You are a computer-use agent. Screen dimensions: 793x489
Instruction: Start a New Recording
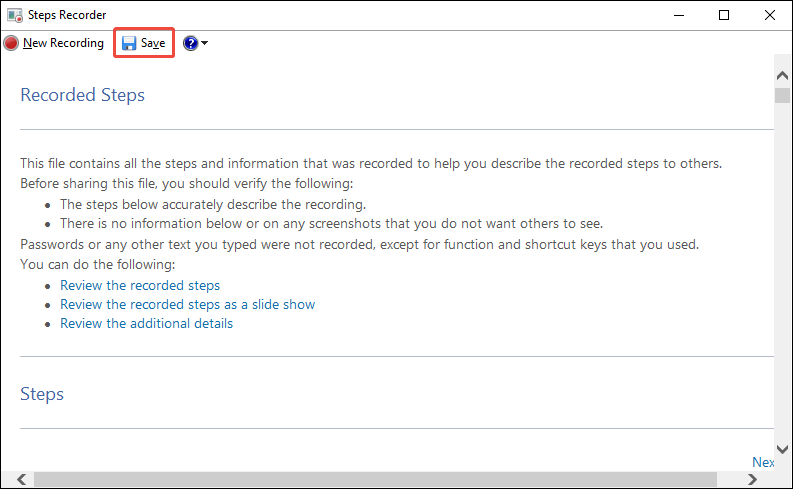(54, 43)
